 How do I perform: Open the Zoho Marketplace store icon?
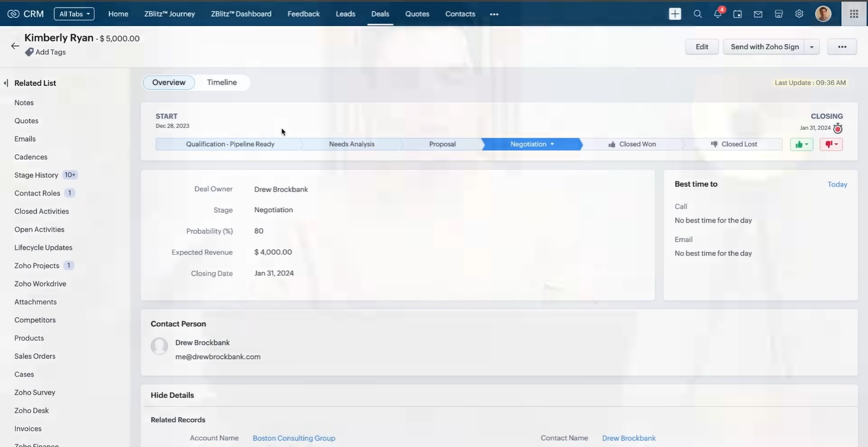pos(778,13)
